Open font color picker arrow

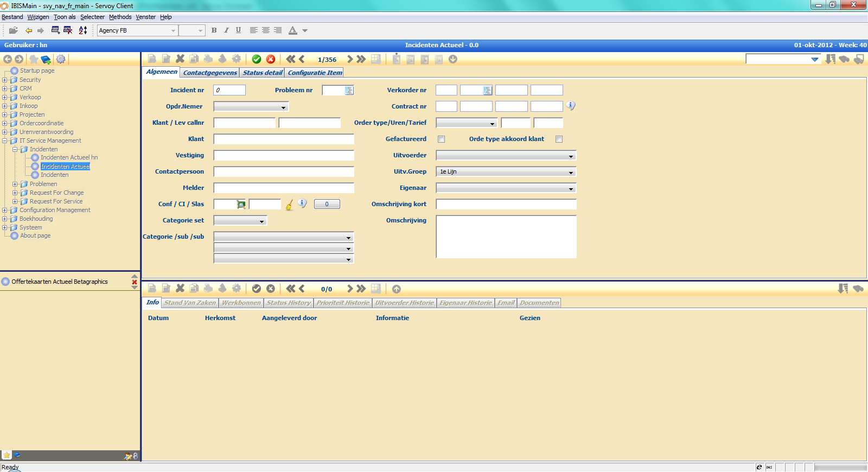coord(305,31)
